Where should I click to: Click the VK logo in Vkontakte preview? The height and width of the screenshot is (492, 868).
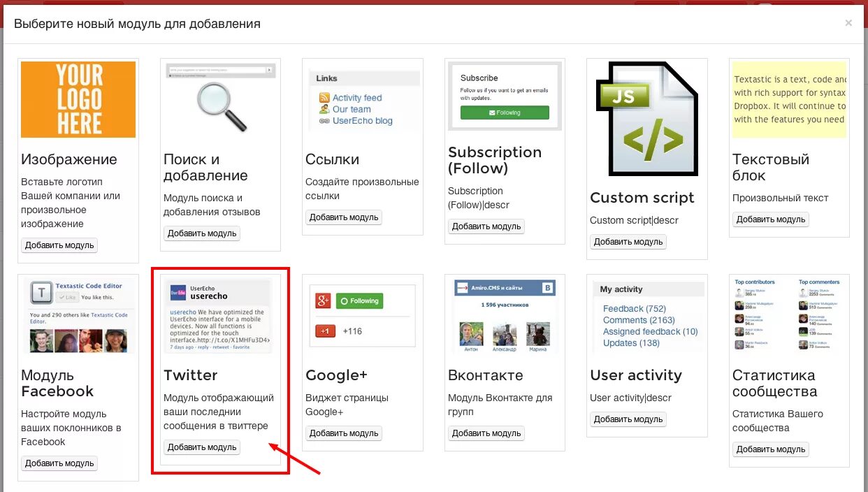549,287
